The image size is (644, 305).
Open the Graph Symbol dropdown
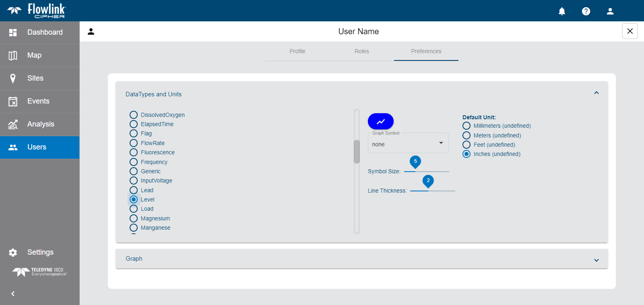[408, 144]
